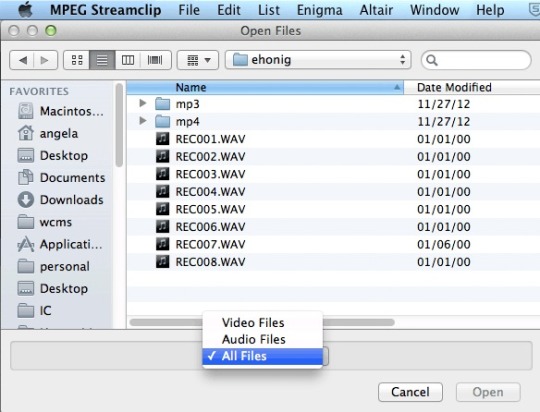540x412 pixels.
Task: Select REC002.WAV audio file icon
Action: pos(163,156)
